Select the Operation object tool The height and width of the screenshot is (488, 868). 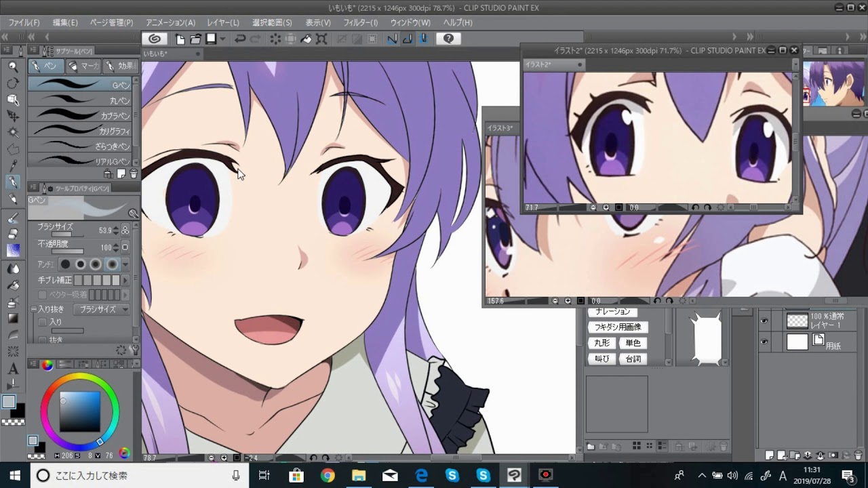point(13,100)
